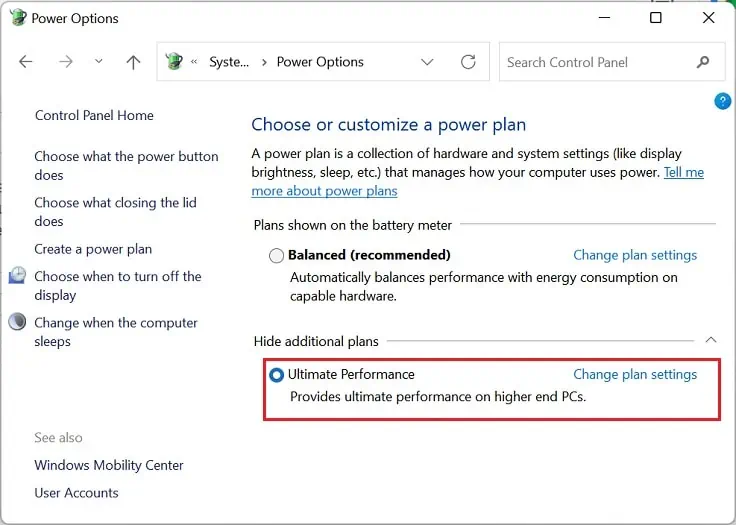Collapse the Hide additional plans section
The height and width of the screenshot is (525, 736).
[x=710, y=341]
